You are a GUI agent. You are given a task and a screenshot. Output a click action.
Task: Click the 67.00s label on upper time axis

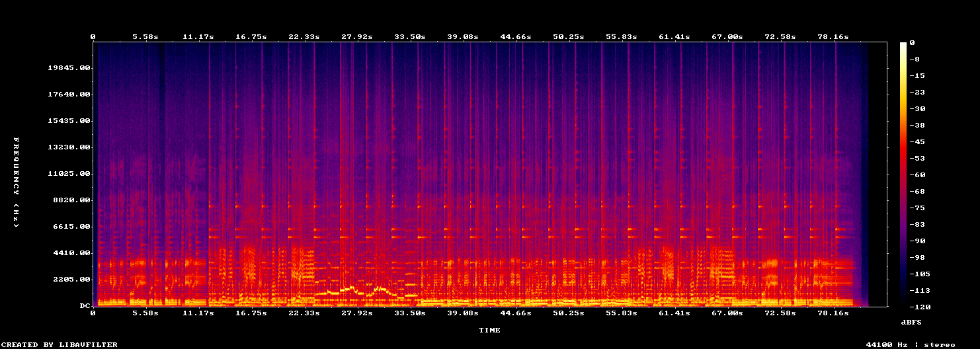[727, 37]
